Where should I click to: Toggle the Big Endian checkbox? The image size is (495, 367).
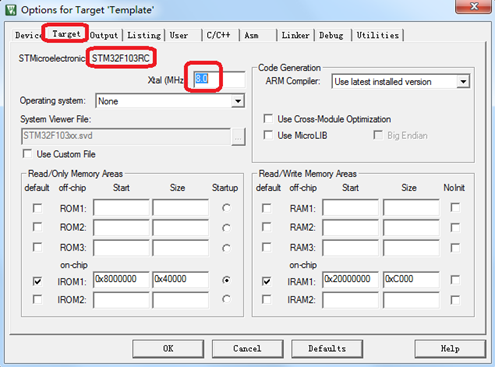[378, 135]
